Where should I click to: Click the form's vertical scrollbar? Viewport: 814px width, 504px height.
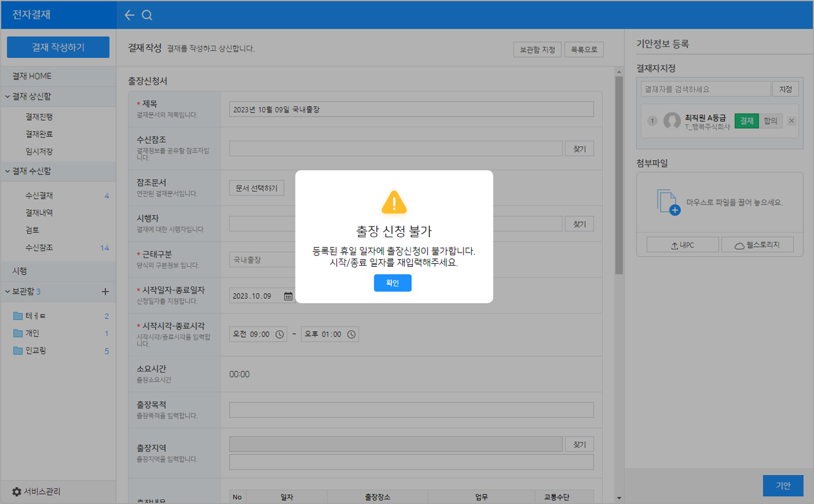tap(619, 177)
